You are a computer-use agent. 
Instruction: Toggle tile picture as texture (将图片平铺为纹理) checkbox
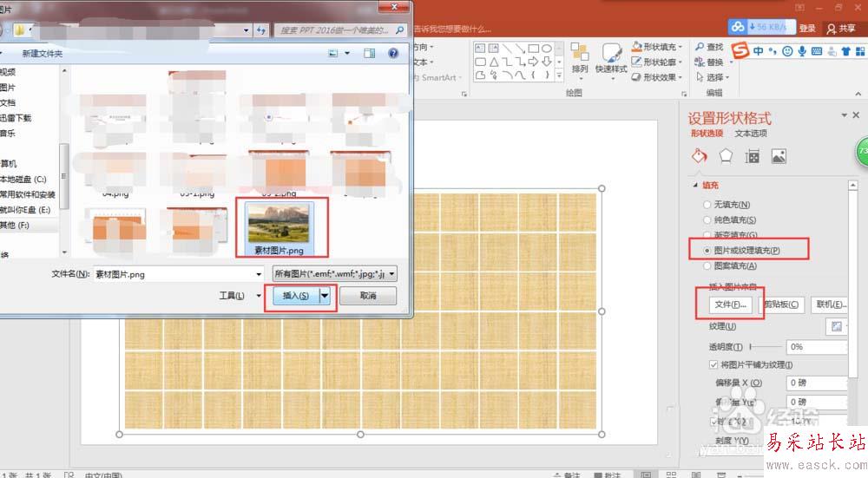coord(713,364)
